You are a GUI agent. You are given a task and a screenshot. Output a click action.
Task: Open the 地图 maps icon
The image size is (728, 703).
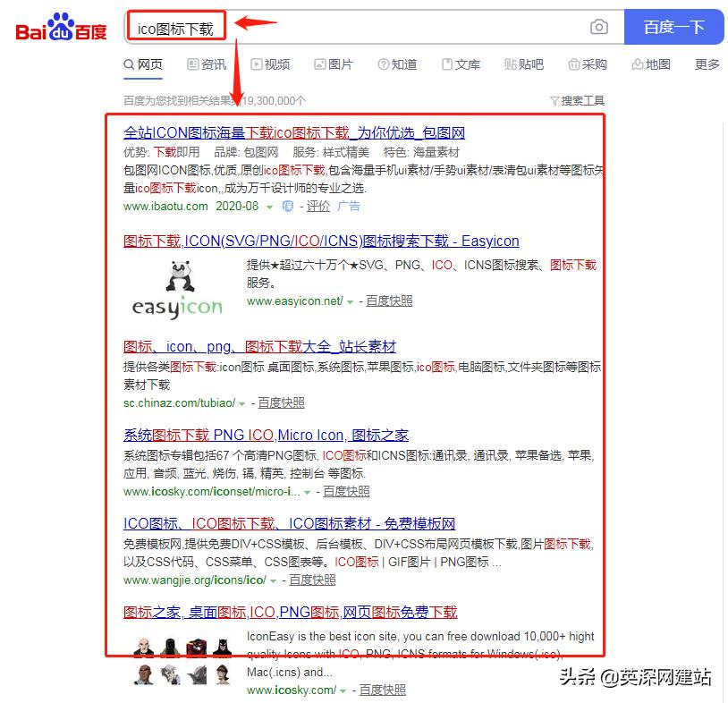point(636,64)
